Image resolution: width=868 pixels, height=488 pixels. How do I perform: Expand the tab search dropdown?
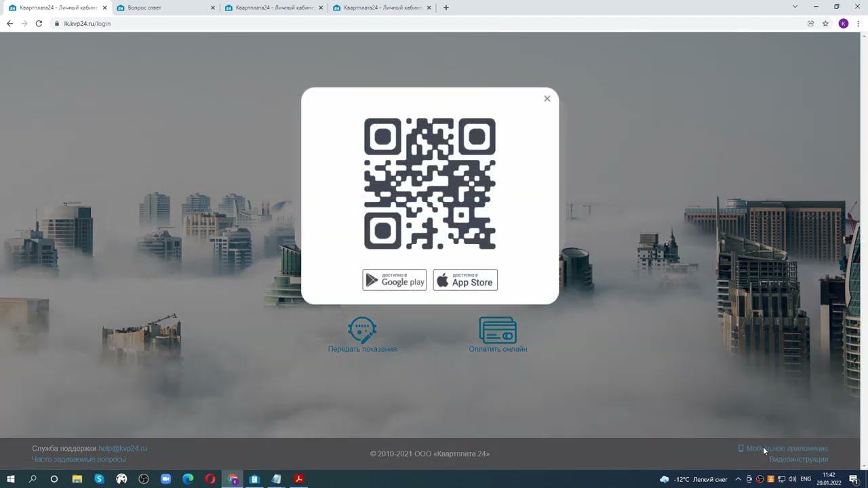click(795, 7)
